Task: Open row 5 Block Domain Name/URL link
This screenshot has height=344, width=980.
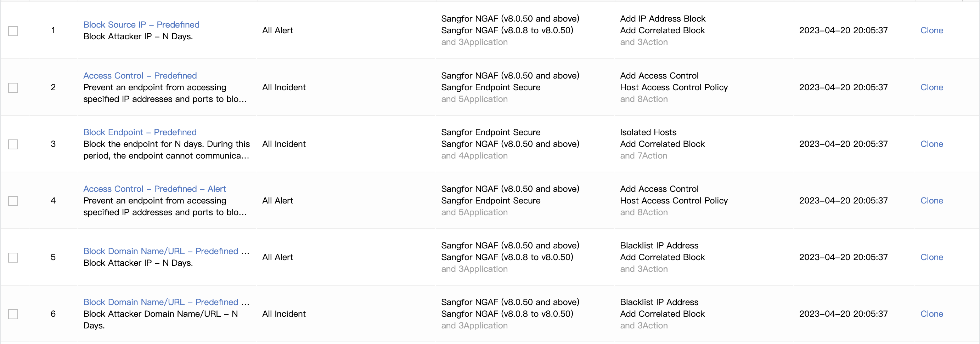Action: pos(166,251)
